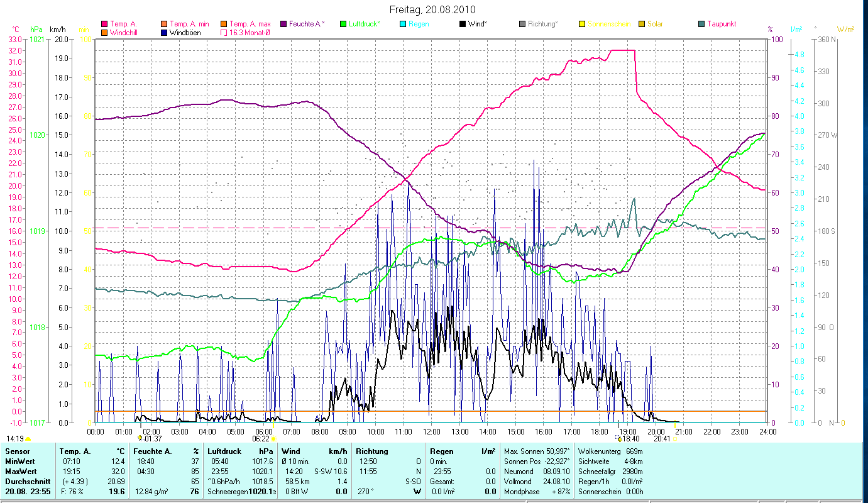Select the Luftdruck header in data table

(222, 451)
